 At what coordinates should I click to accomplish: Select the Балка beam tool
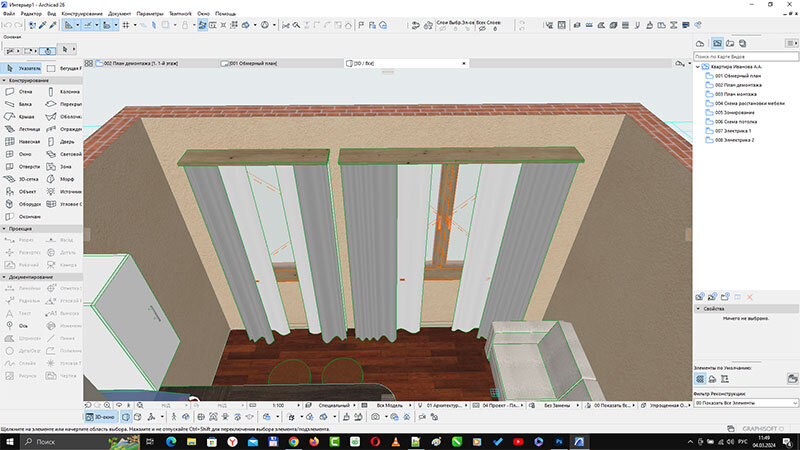point(20,104)
